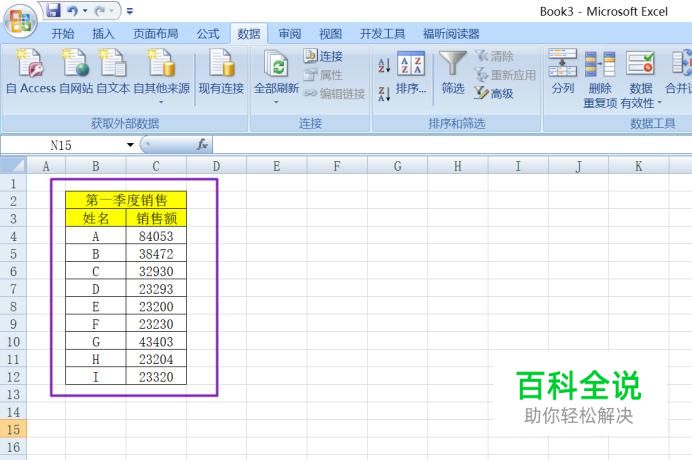Select cell with value 23293
The width and height of the screenshot is (692, 460).
pos(156,289)
